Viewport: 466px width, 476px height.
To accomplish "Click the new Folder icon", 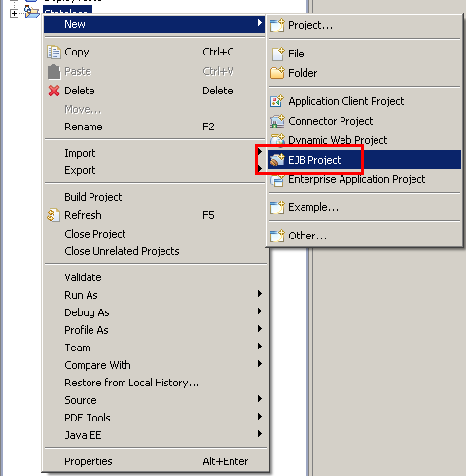I will (277, 73).
